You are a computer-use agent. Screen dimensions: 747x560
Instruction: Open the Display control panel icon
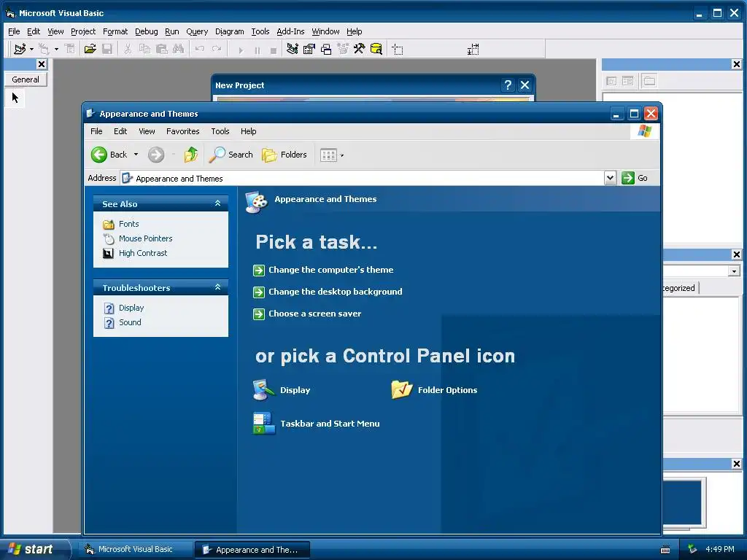(281, 390)
